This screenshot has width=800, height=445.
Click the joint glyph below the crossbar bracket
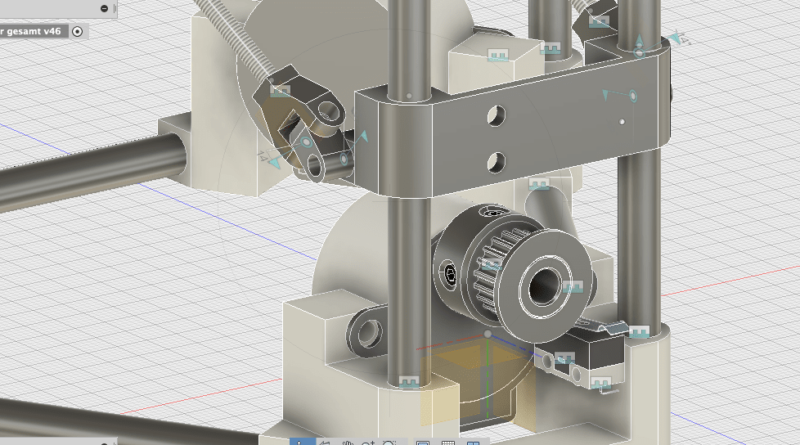(539, 184)
